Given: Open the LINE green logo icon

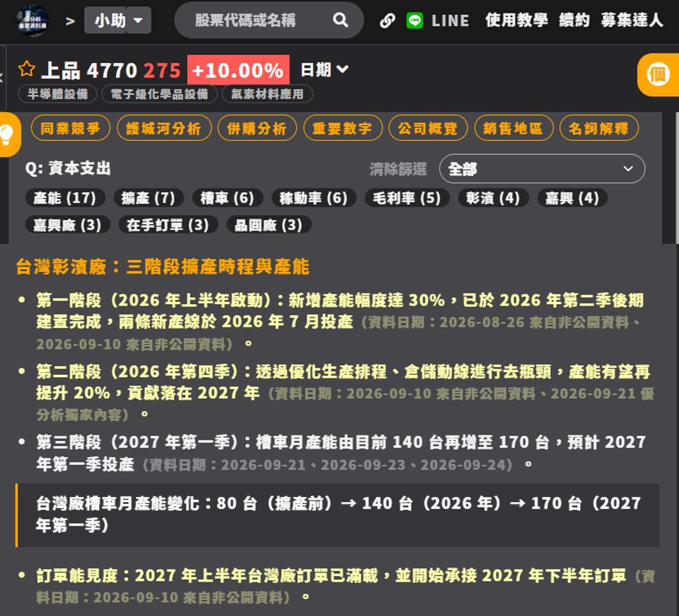Looking at the screenshot, I should [x=415, y=20].
